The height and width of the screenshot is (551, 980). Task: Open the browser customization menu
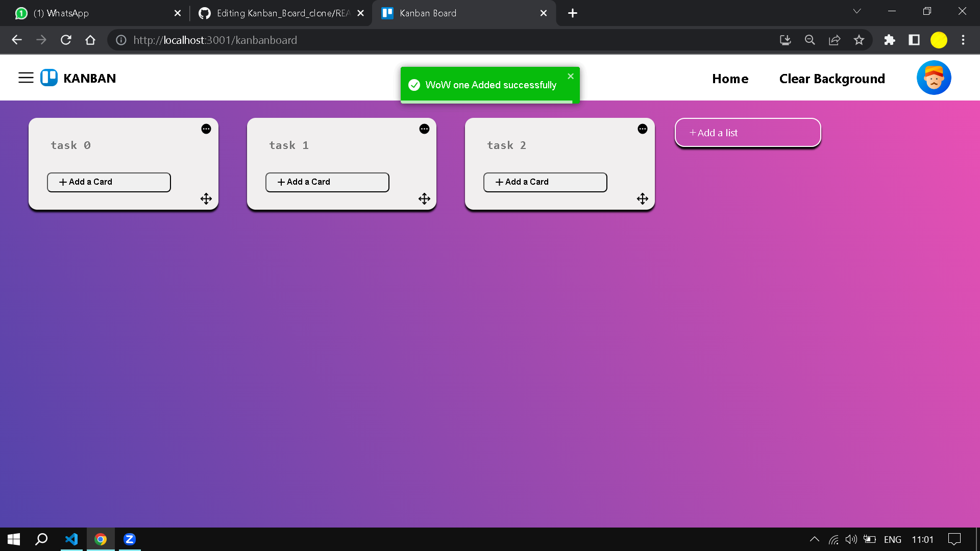tap(964, 40)
